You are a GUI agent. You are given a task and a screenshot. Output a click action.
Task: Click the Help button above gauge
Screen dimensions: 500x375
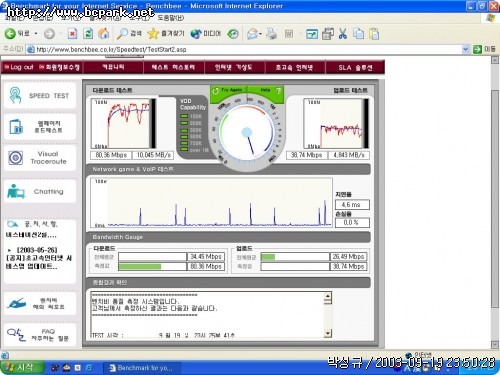pyautogui.click(x=266, y=90)
